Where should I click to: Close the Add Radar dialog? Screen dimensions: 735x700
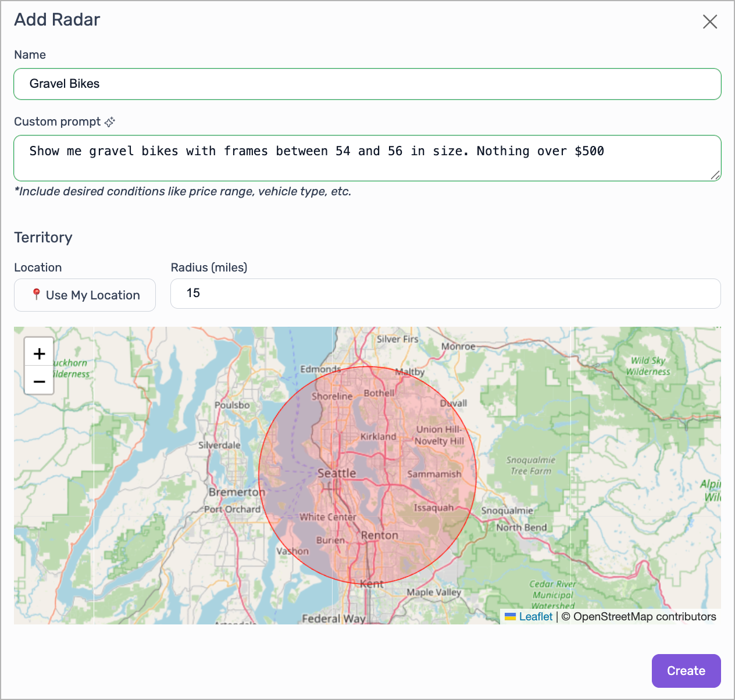(x=709, y=22)
